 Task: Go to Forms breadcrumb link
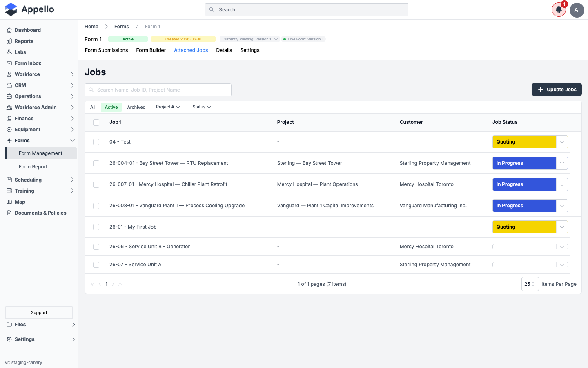[x=122, y=27]
